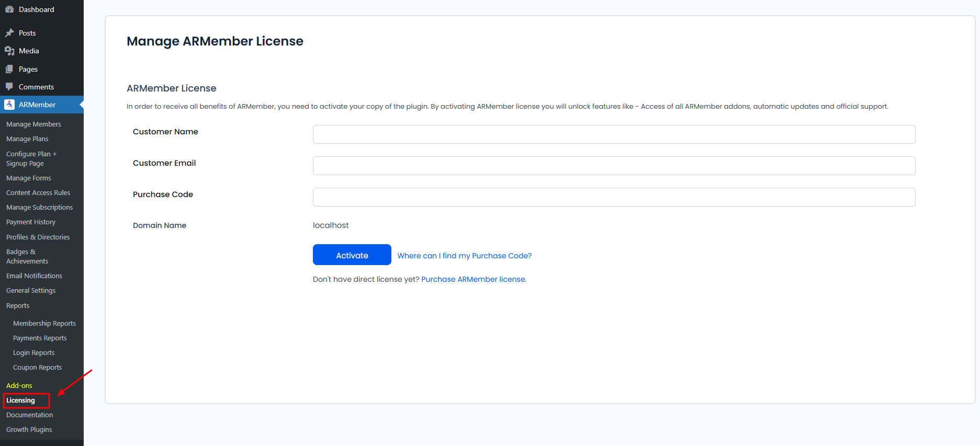View Coupon Reports
The height and width of the screenshot is (446, 980).
[37, 368]
